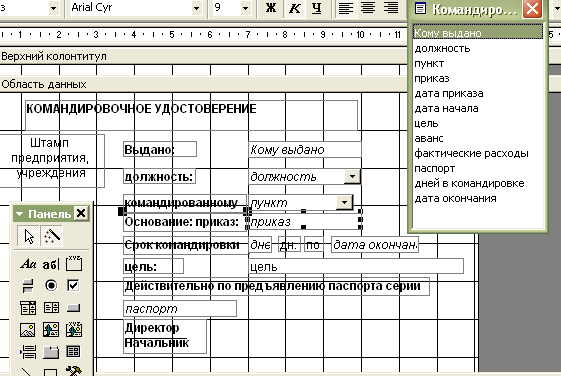Select the Option Group tool
561x376 pixels.
(x=74, y=264)
